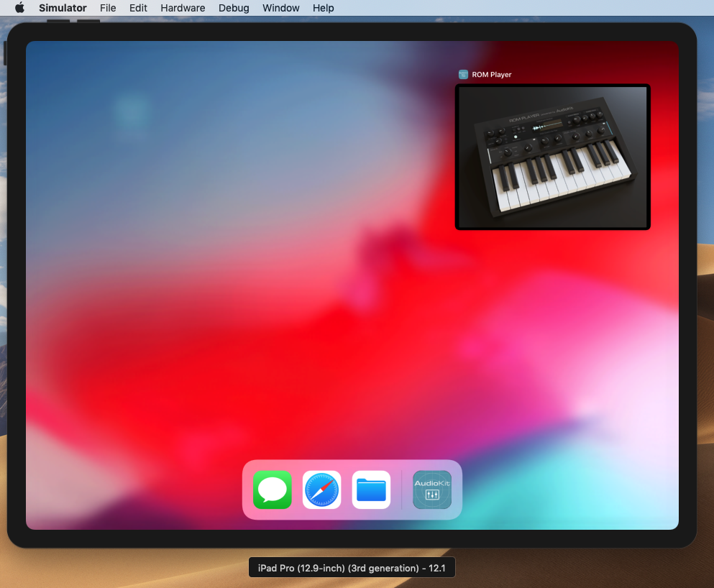714x588 pixels.
Task: Click the ROM Player title label
Action: [x=491, y=75]
